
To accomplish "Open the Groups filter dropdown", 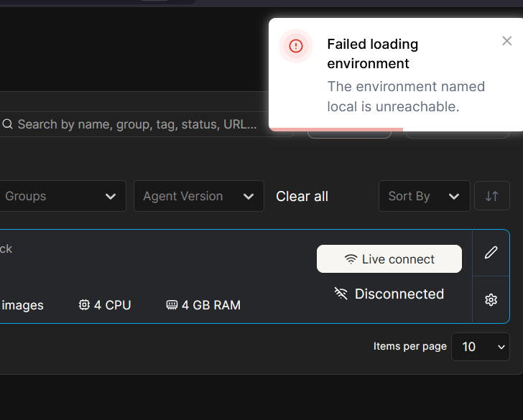I will point(61,196).
